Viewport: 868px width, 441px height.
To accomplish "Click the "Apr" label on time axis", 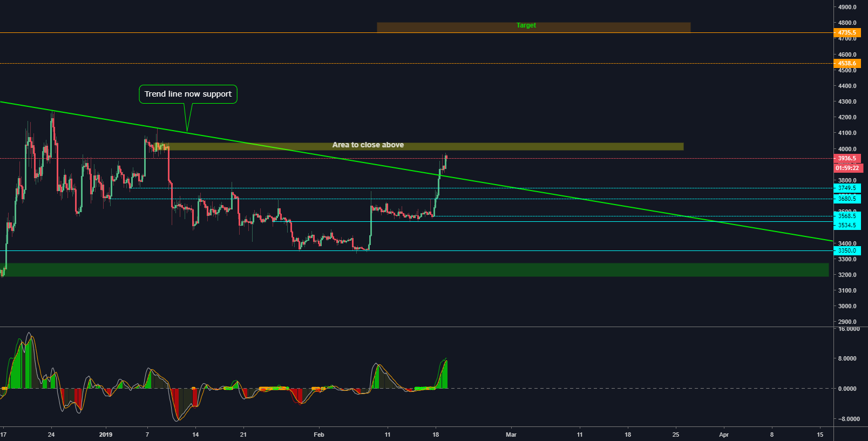I will click(724, 435).
